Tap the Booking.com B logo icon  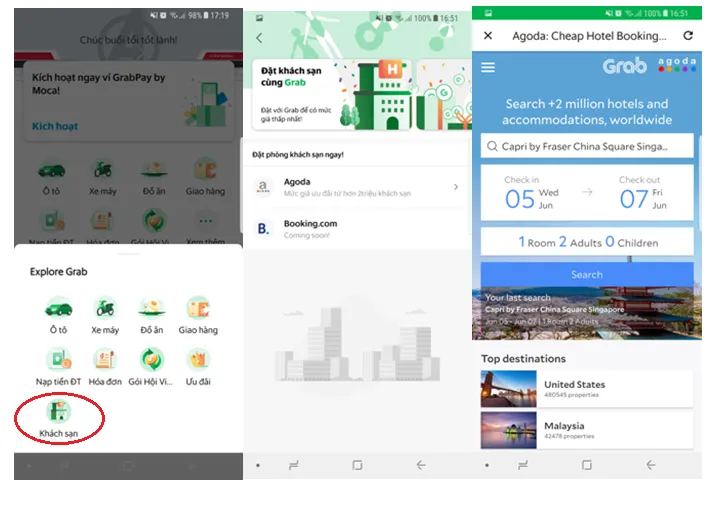click(x=263, y=229)
